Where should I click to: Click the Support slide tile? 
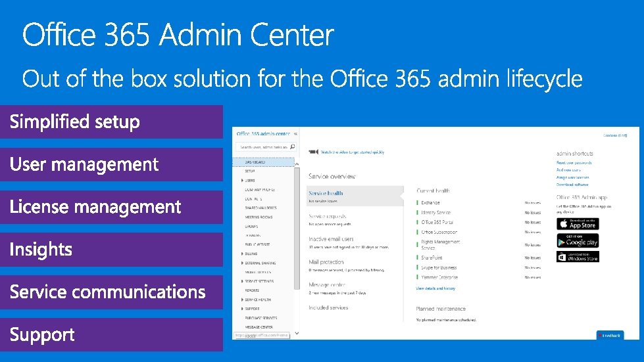click(x=111, y=334)
